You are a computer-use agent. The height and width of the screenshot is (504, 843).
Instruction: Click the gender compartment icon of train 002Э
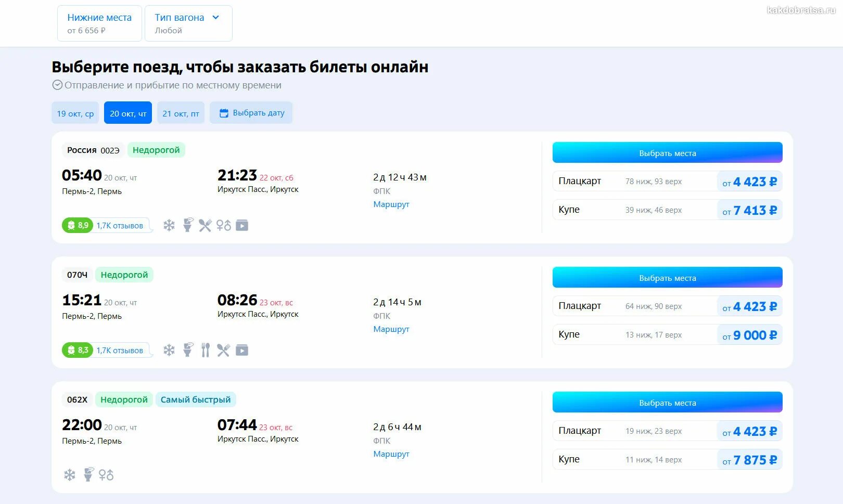224,225
